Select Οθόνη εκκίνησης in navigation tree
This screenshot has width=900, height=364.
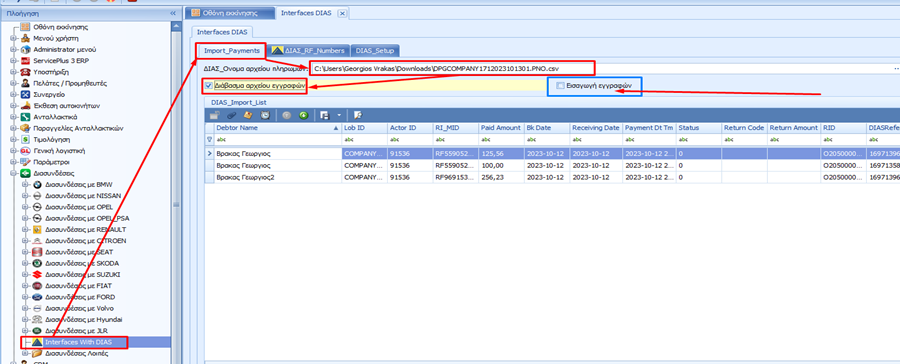click(x=60, y=27)
